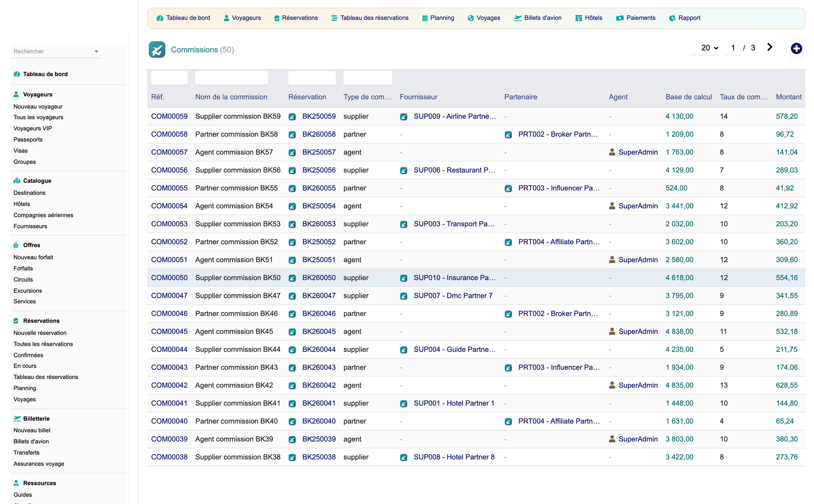Open reservation link BK260047

pyautogui.click(x=319, y=296)
